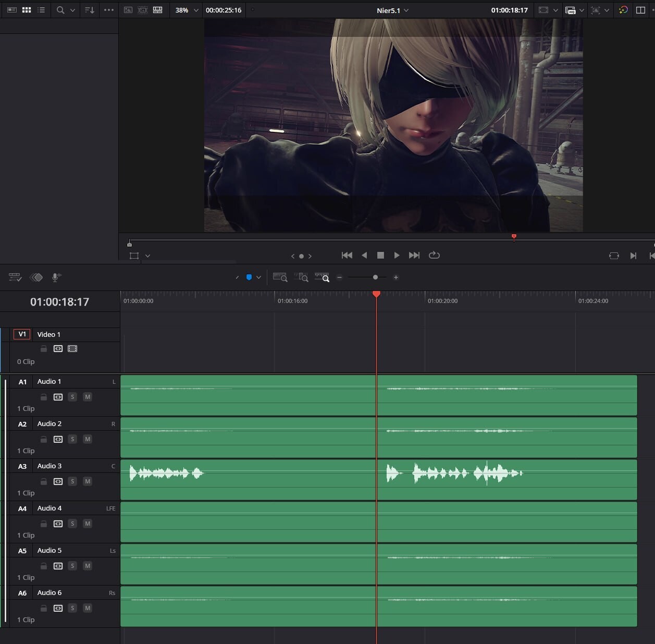Click the go to next clip icon
Viewport: 655px width, 644px height.
633,256
